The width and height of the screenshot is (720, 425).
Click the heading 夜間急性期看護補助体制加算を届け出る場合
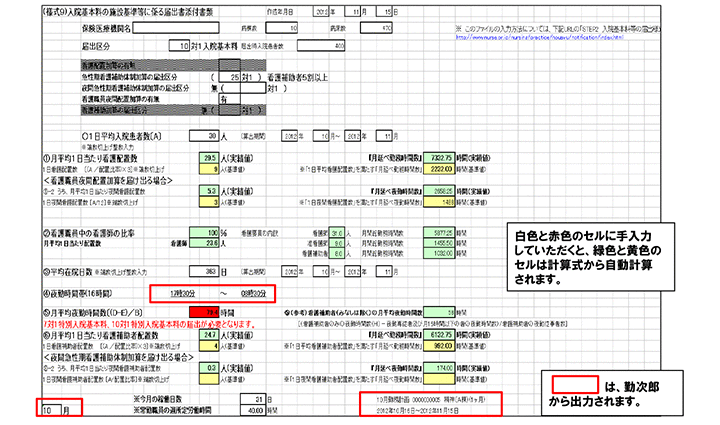(x=118, y=357)
